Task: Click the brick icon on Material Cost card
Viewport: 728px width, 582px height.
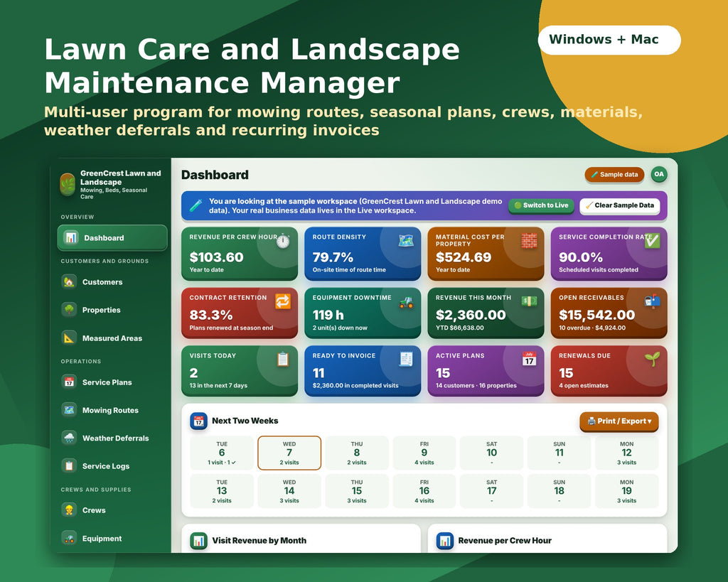Action: pyautogui.click(x=529, y=240)
